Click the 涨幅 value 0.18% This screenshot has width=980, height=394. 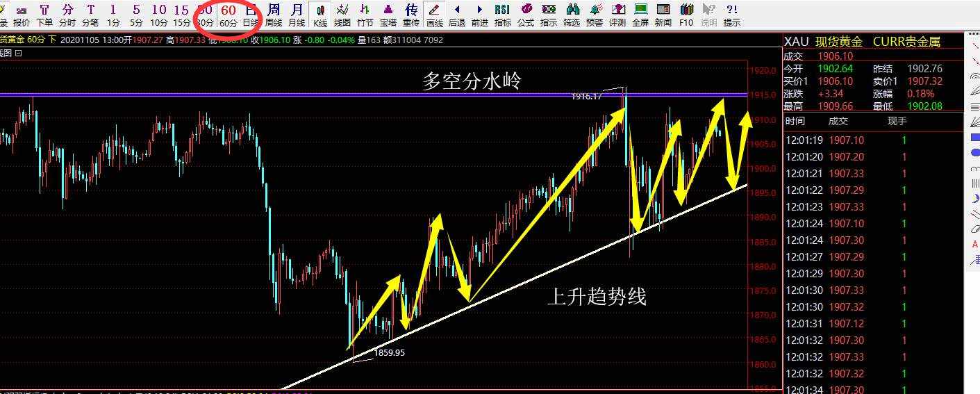tap(921, 94)
